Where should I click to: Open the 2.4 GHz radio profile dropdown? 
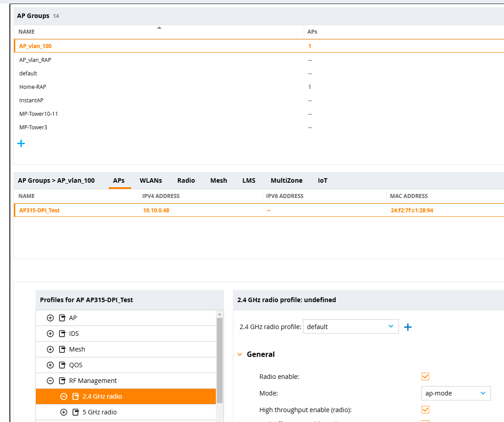351,326
